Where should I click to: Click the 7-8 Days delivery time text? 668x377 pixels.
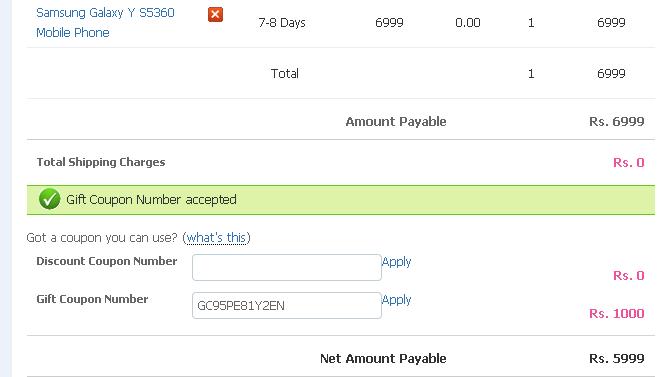[282, 23]
